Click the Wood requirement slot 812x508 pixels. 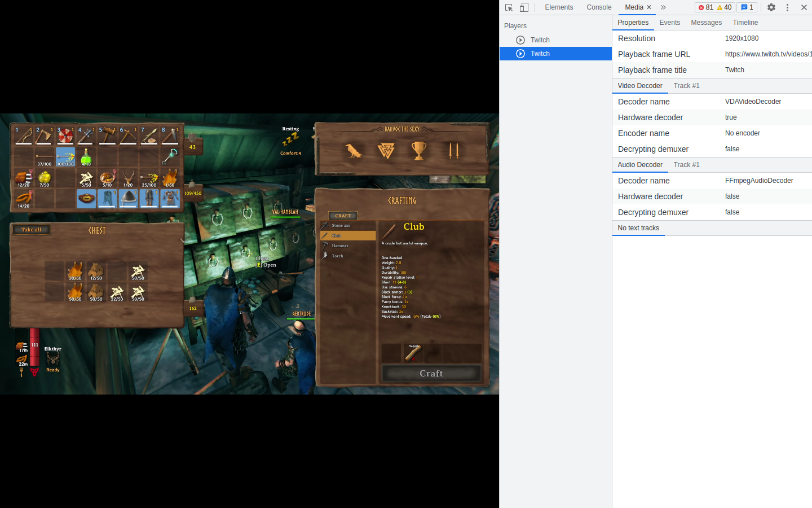tap(413, 353)
